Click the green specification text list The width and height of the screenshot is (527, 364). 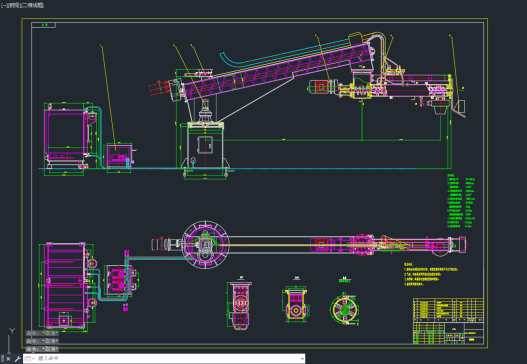coord(461,201)
